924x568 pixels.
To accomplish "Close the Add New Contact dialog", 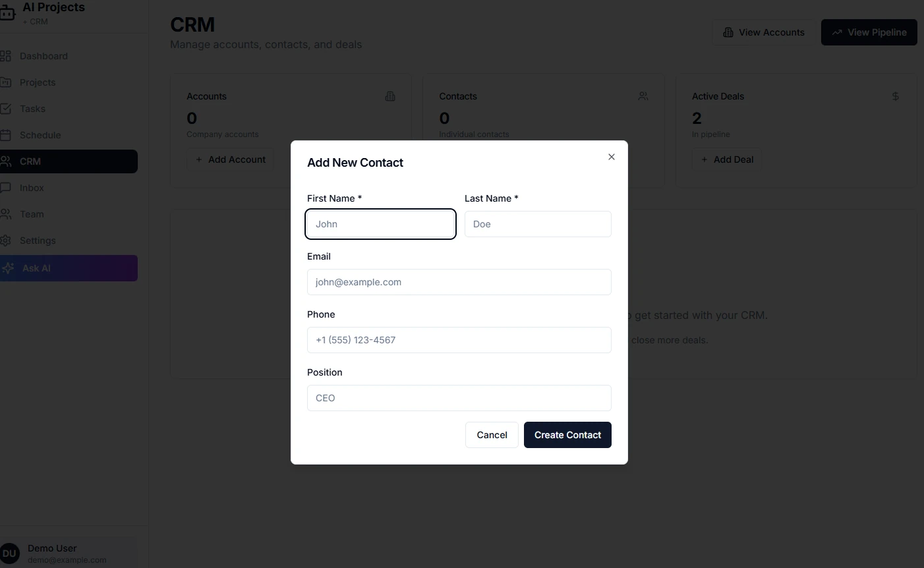I will coord(612,157).
